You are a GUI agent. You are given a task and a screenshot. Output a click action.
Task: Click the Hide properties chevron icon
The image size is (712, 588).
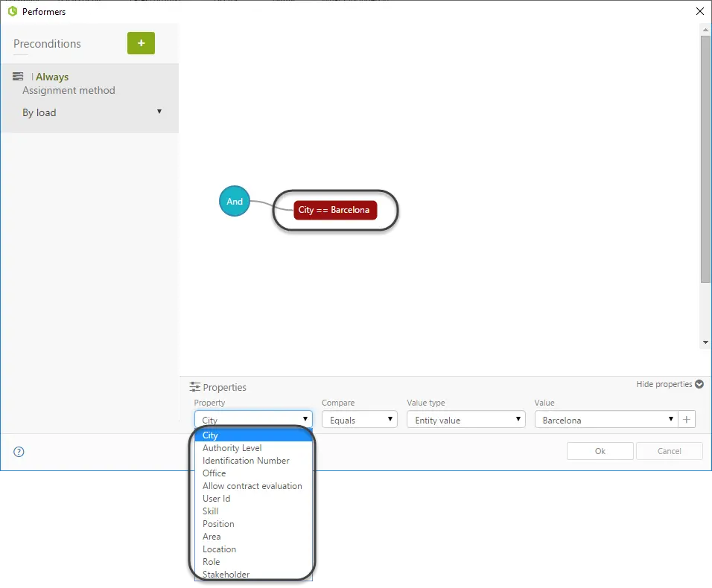(699, 384)
